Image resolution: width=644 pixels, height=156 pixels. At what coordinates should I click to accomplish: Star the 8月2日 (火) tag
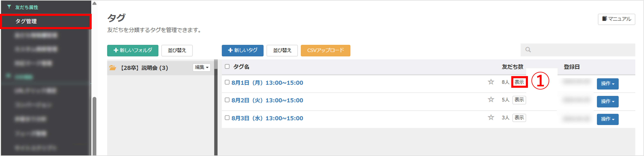tap(491, 100)
